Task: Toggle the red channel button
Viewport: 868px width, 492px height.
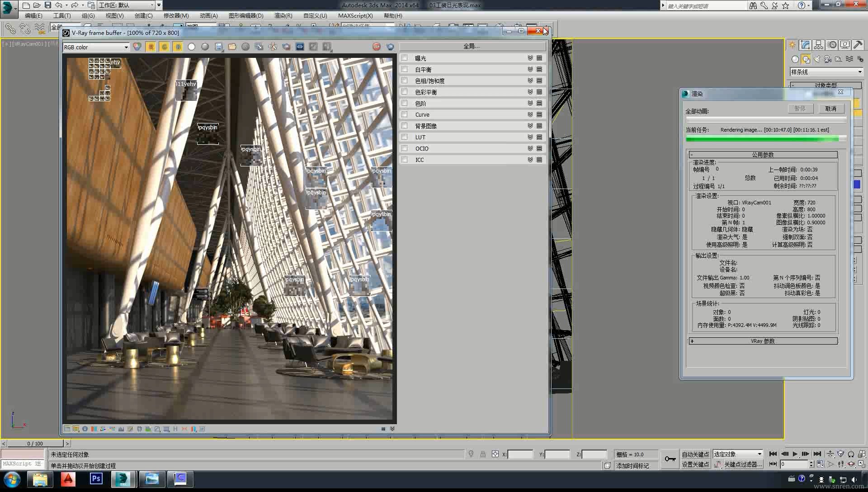Action: [x=151, y=47]
